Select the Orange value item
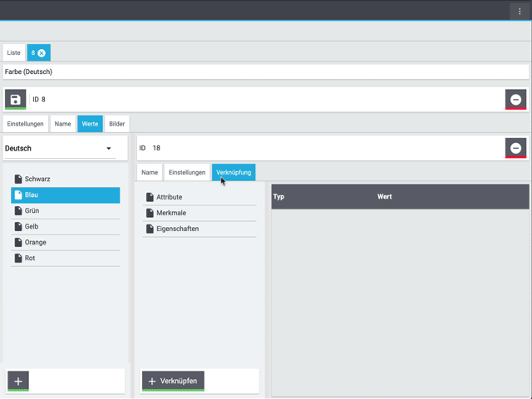 click(35, 242)
